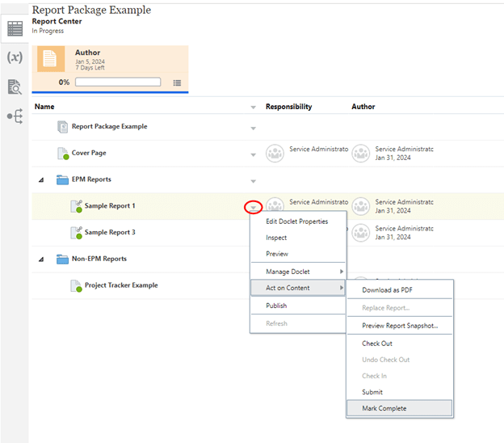This screenshot has width=504, height=443.
Task: Collapse the EPM Reports folder
Action: pos(41,179)
